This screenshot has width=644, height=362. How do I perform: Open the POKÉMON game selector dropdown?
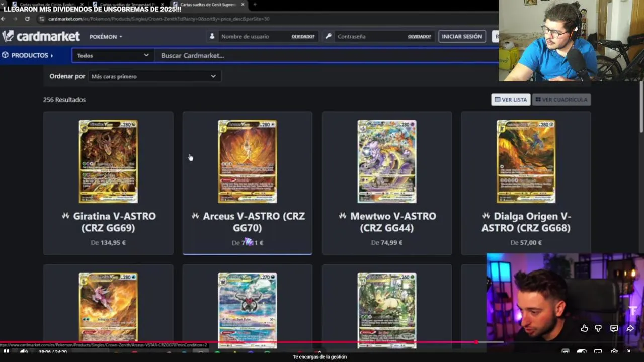click(106, 37)
